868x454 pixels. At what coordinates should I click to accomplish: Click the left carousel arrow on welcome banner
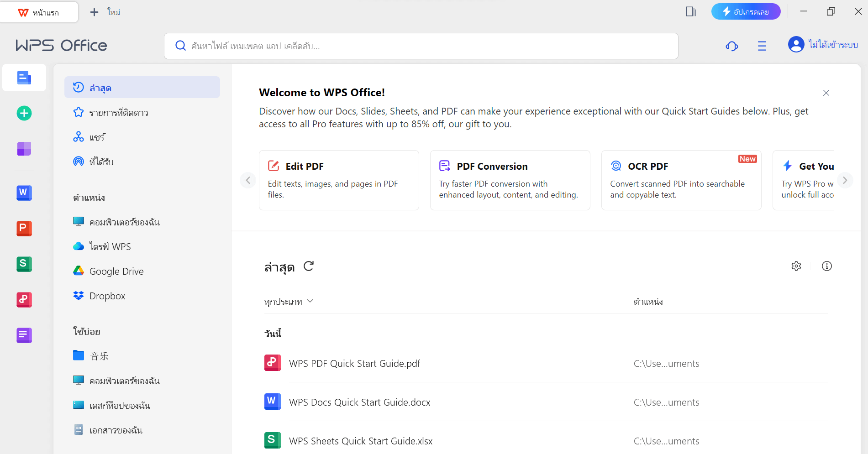pyautogui.click(x=248, y=180)
